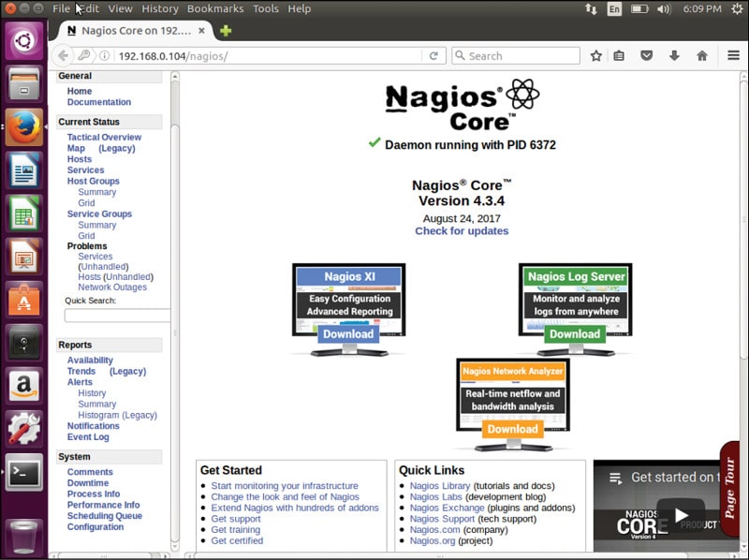
Task: Click the Check for updates link
Action: (462, 231)
